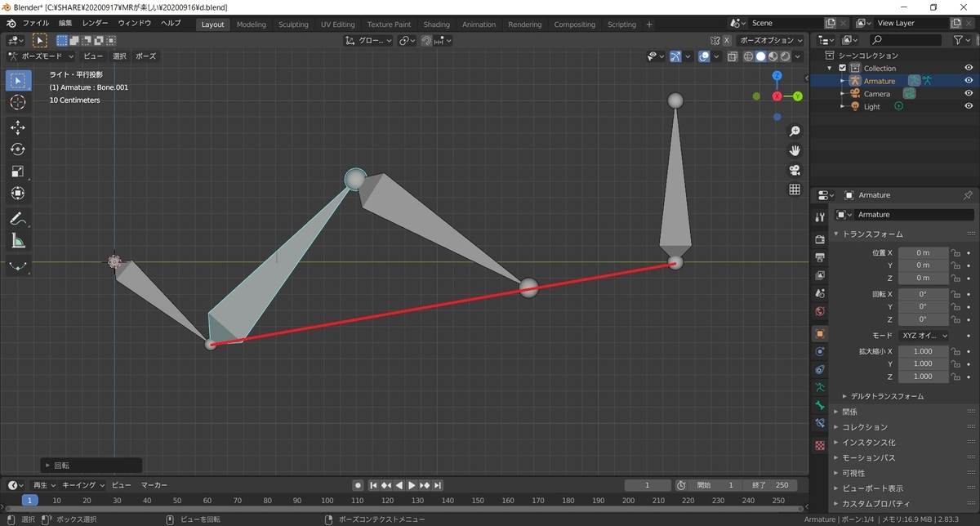Switch to the Modeling workspace tab
Image resolution: width=980 pixels, height=526 pixels.
[252, 25]
